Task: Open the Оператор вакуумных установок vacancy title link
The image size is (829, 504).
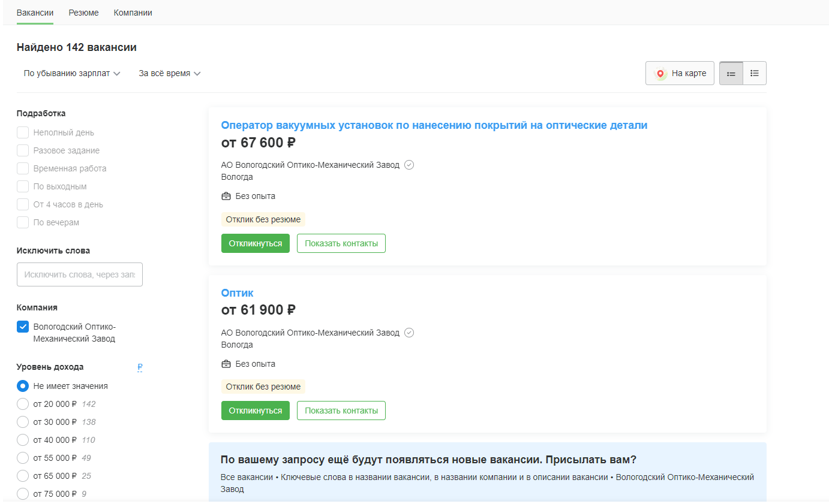Action: point(434,125)
